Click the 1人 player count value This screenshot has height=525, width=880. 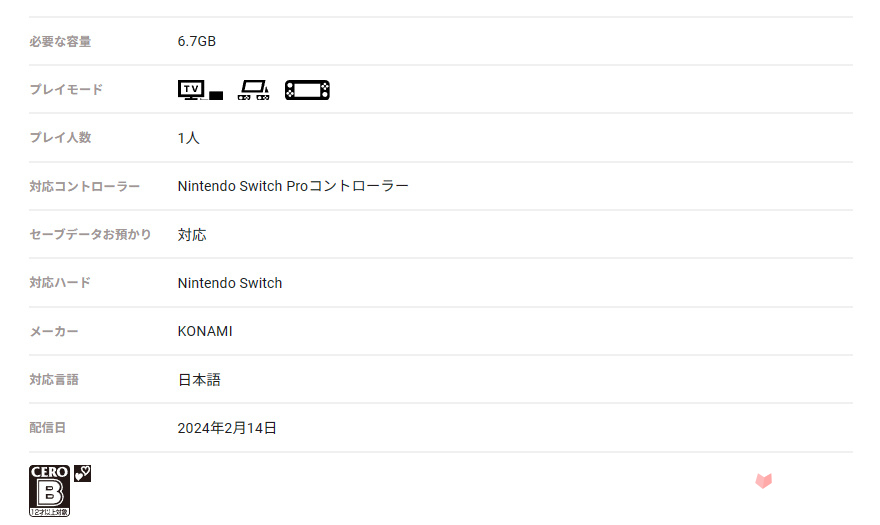(189, 138)
